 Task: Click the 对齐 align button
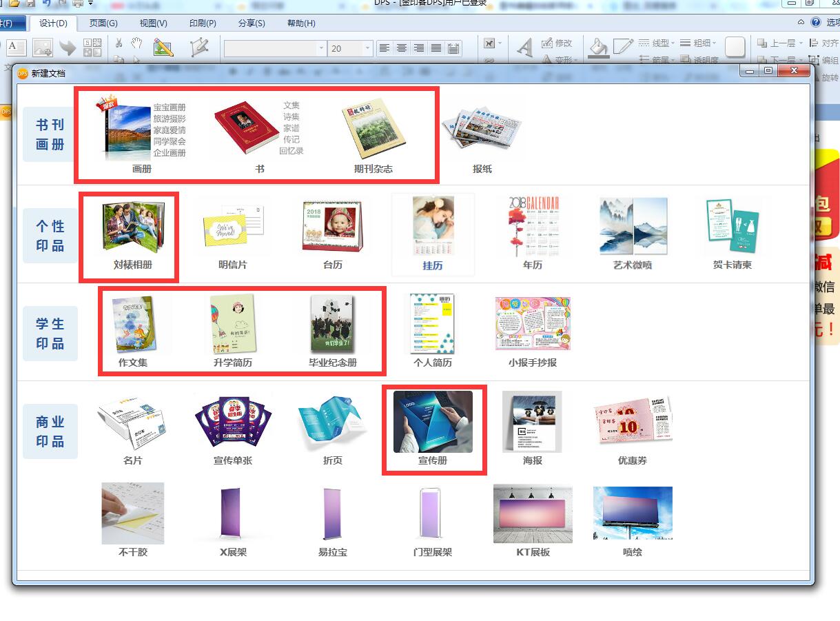tap(823, 43)
